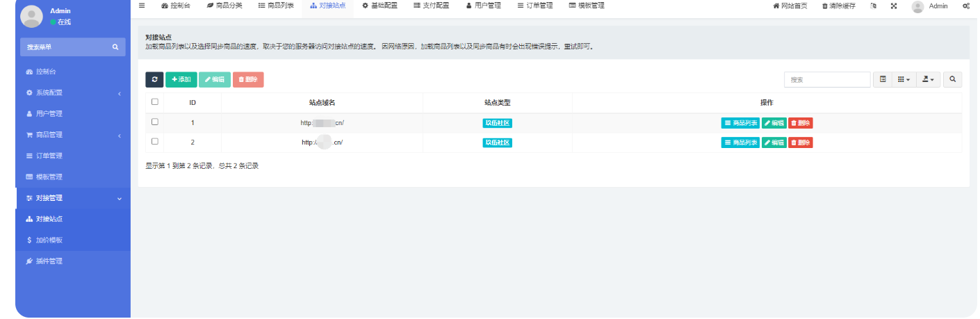Sort by the ID column header
This screenshot has width=980, height=319.
193,102
